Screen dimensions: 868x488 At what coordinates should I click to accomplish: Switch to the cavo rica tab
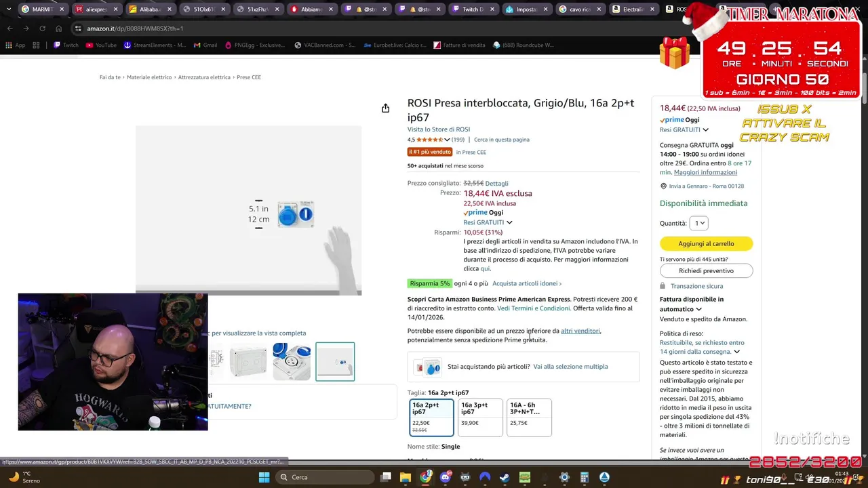coord(580,9)
